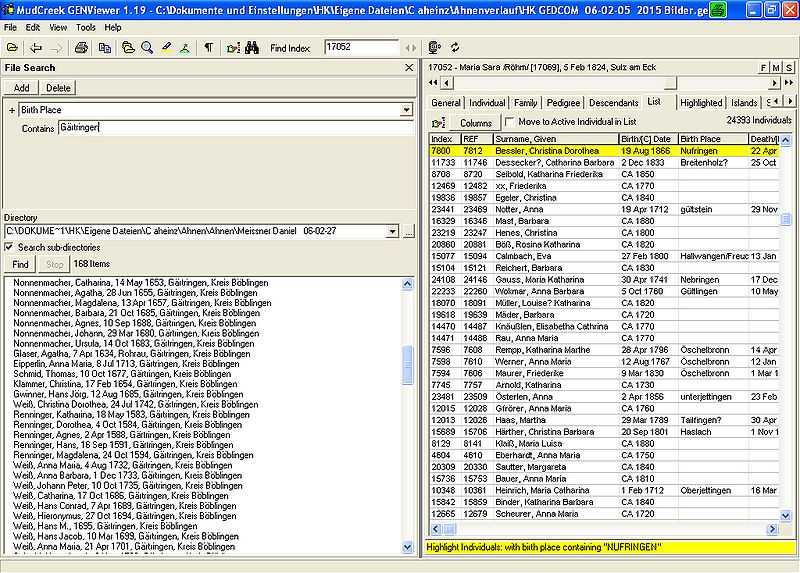Image resolution: width=800 pixels, height=573 pixels.
Task: Click the paragraph mark icon
Action: click(x=208, y=47)
